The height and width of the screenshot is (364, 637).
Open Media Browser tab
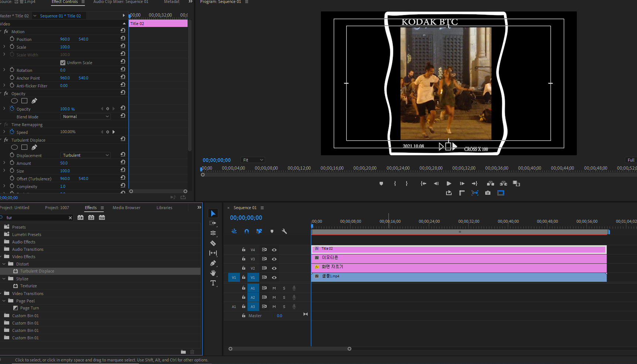[126, 208]
